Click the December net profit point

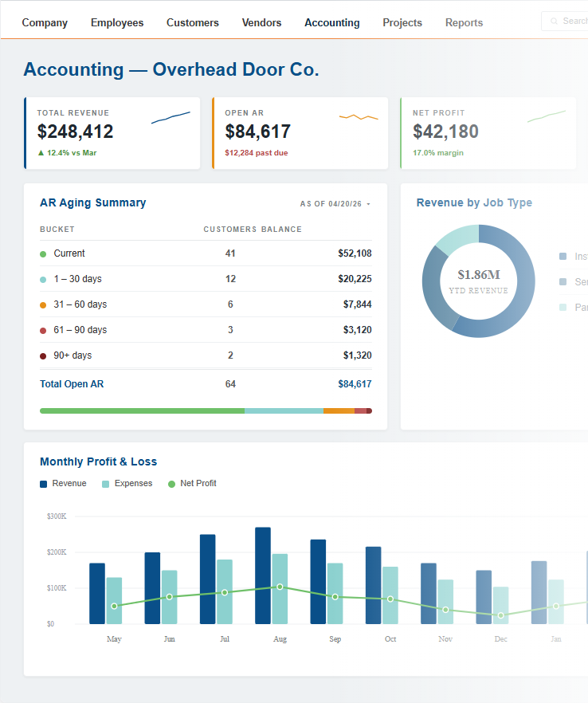pyautogui.click(x=501, y=615)
